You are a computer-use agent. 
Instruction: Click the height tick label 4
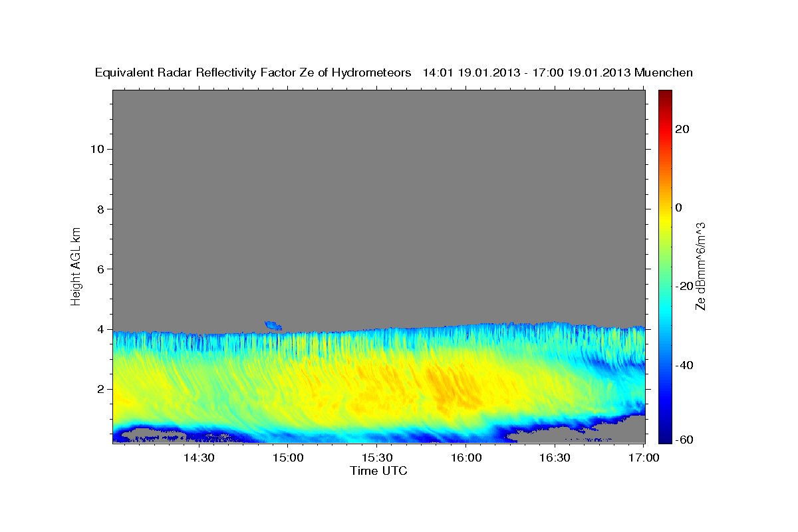(x=100, y=329)
